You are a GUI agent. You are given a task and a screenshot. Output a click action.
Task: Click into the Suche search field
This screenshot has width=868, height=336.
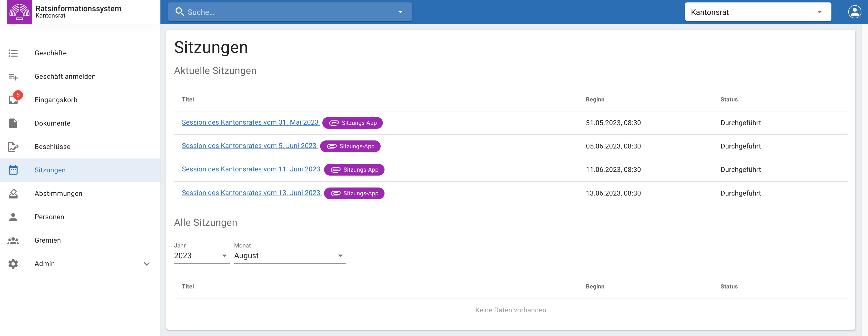coord(286,12)
